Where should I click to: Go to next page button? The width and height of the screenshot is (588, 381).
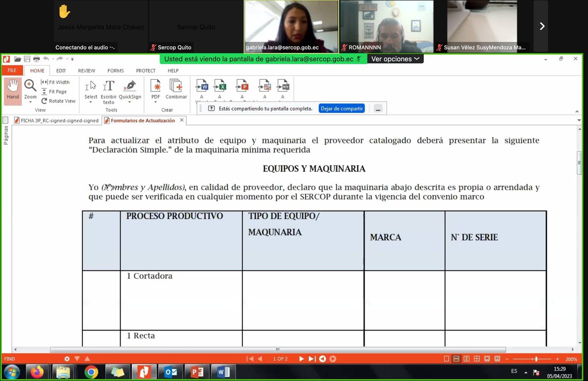(302, 359)
